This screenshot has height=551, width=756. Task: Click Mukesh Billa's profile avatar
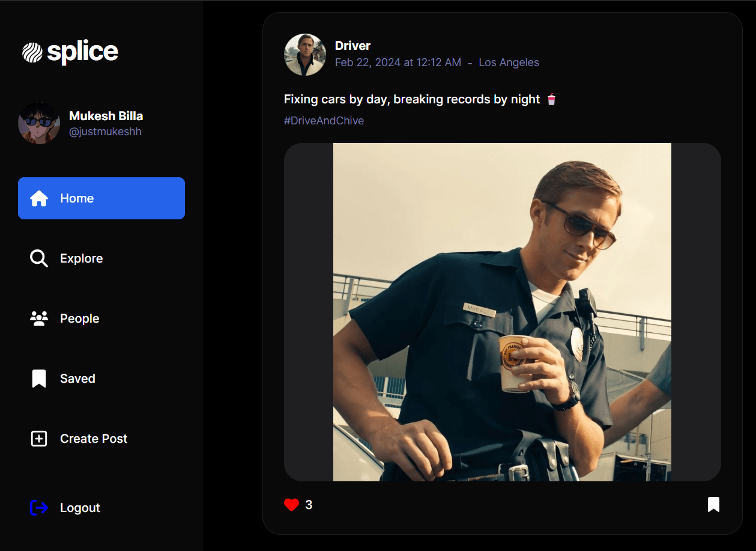point(39,123)
